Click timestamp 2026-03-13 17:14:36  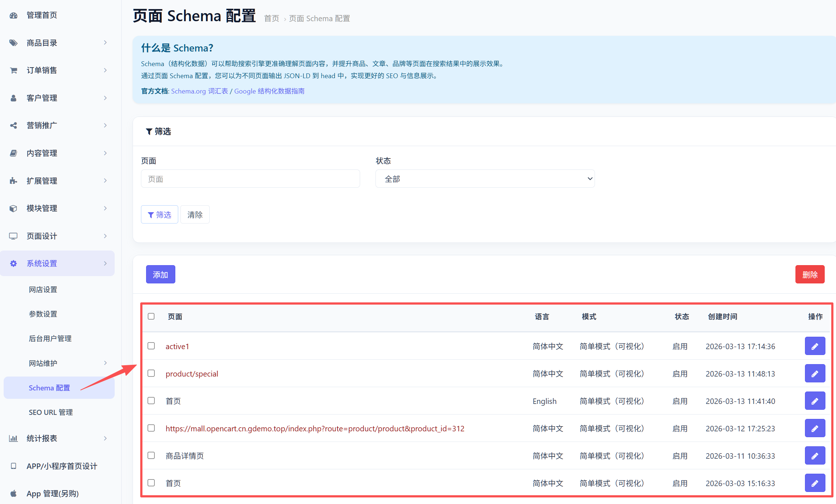[740, 346]
